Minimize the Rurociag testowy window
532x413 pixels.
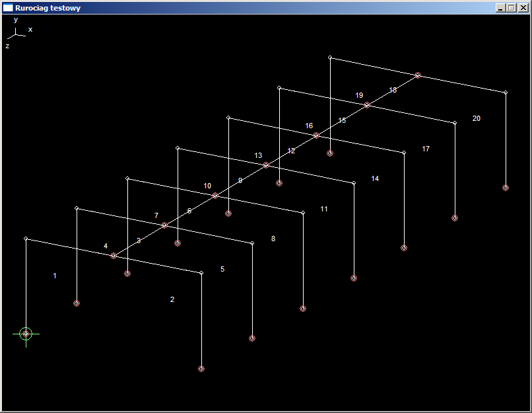point(500,8)
